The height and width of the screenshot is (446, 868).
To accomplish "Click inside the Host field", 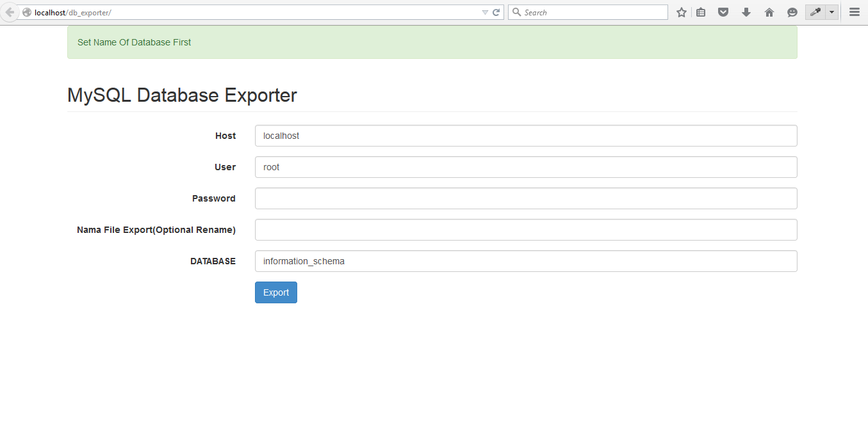I will click(x=525, y=136).
